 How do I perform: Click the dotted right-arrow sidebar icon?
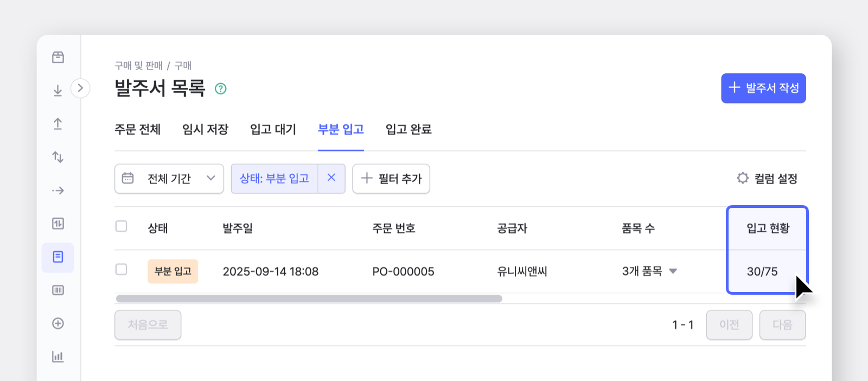[58, 190]
